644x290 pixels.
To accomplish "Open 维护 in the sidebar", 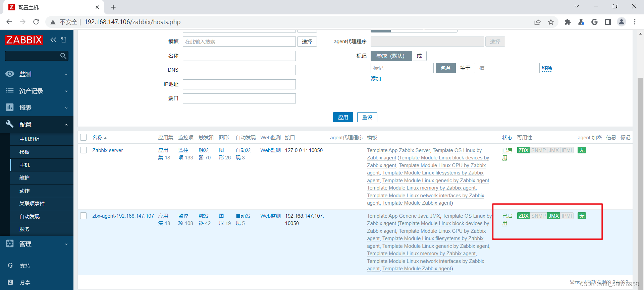I will click(x=42, y=178).
